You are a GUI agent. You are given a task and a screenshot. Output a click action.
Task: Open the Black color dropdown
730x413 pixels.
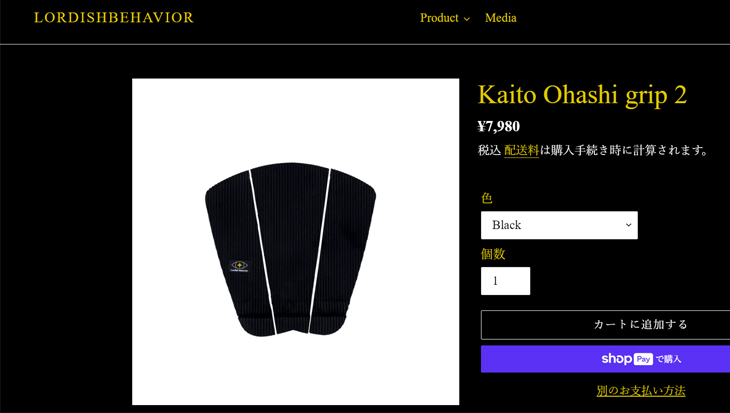559,225
